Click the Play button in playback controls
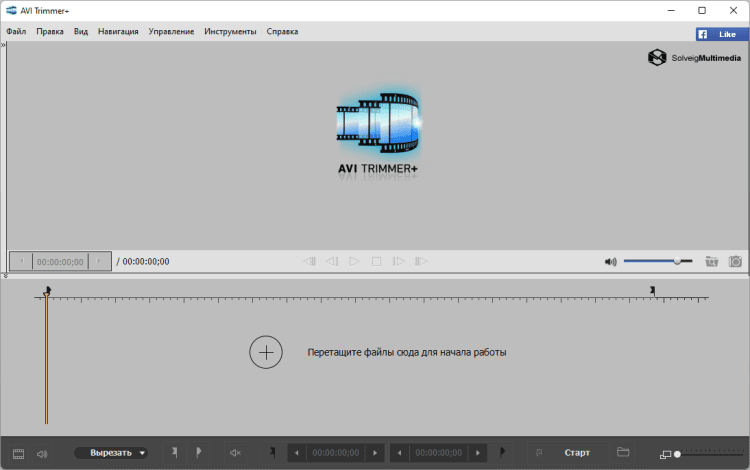 click(x=354, y=261)
